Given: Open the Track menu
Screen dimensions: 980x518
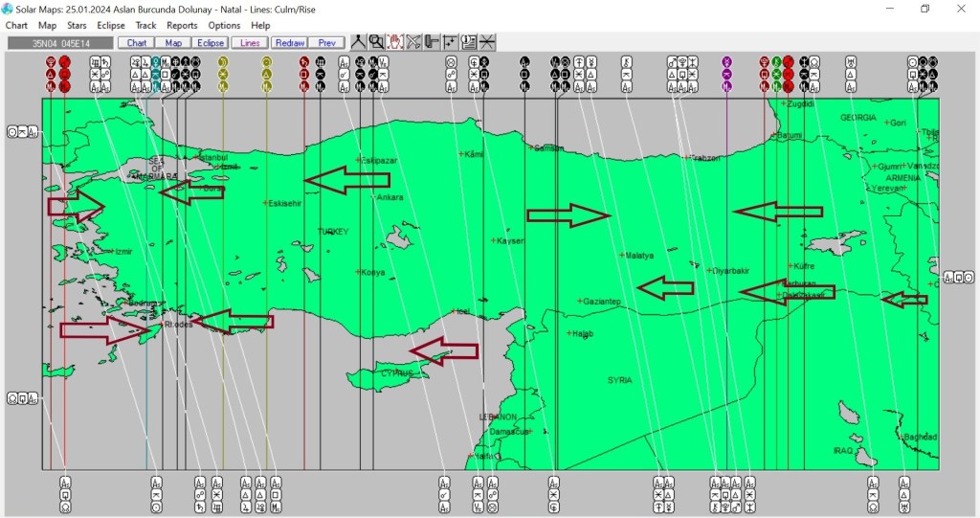Looking at the screenshot, I should 145,25.
